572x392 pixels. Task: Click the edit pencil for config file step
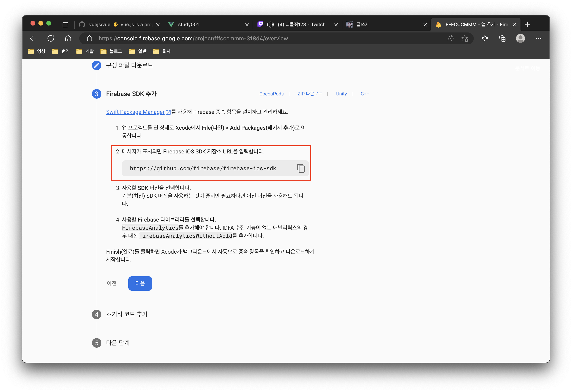[x=96, y=65]
